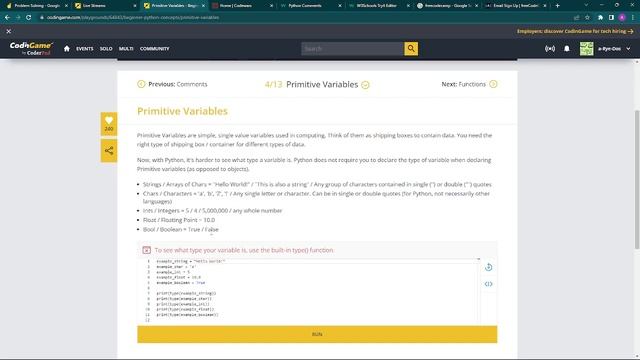This screenshot has width=640, height=360.
Task: Focus the Search input field
Action: [352, 49]
